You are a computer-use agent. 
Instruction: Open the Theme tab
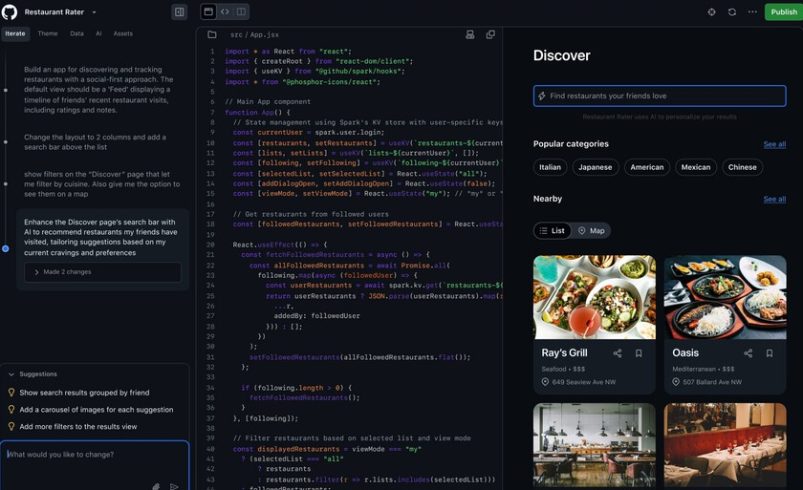(x=47, y=33)
